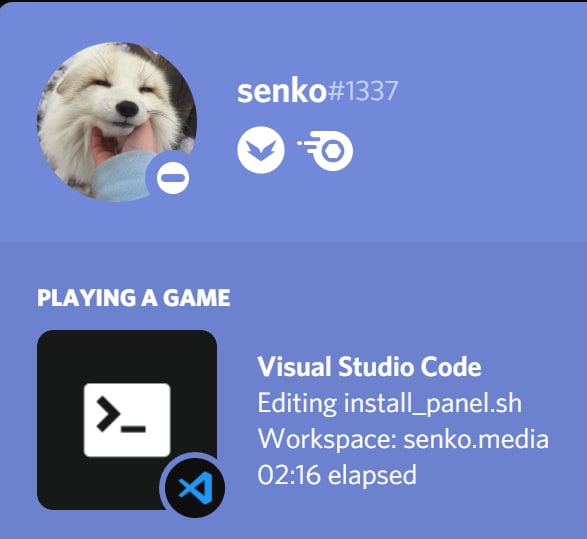Click the senko username text
Viewport: 587px width, 539px height.
[x=282, y=91]
